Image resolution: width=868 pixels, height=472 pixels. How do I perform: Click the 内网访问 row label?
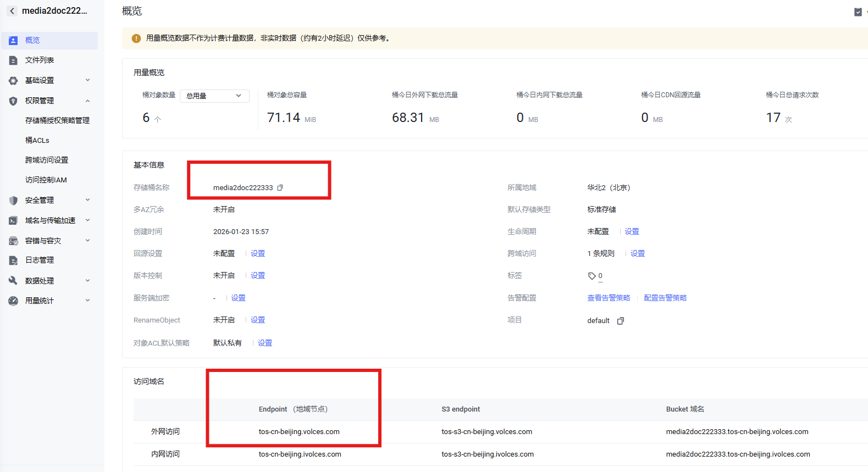[165, 454]
